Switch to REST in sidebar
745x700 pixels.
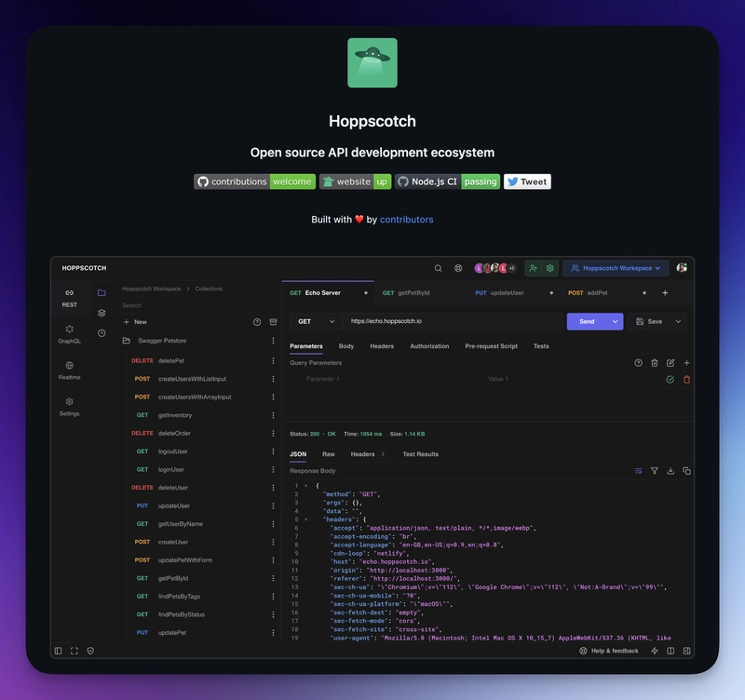[x=69, y=298]
